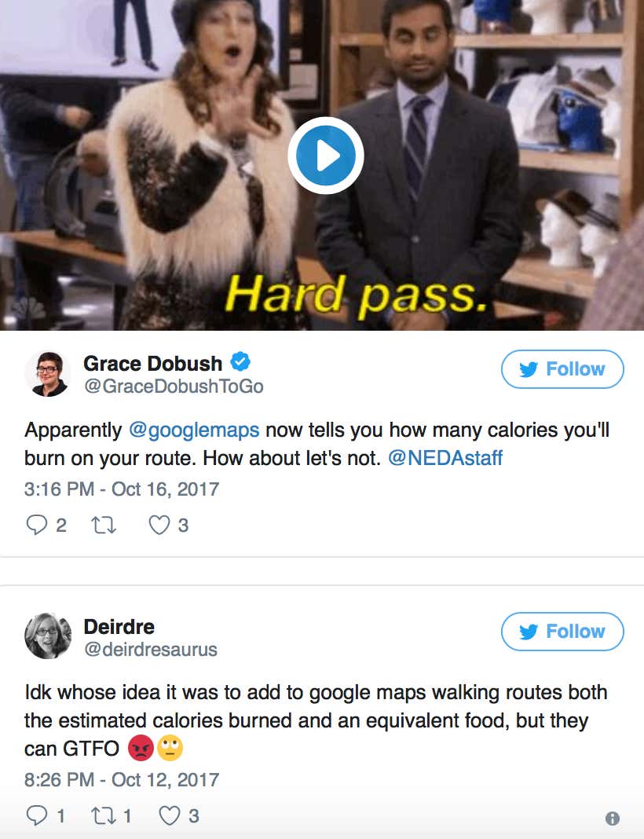Click Grace Dobush's verified badge
The width and height of the screenshot is (644, 839).
(x=240, y=361)
